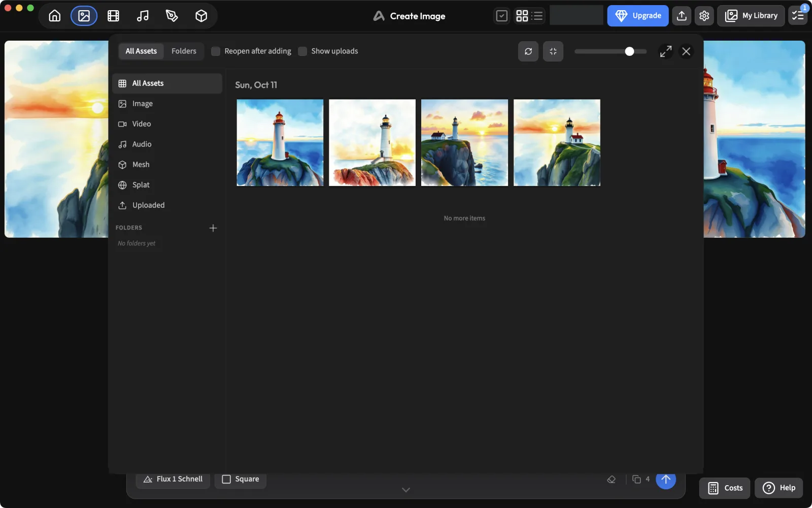Open the Square aspect ratio selector
Viewport: 812px width, 508px height.
[241, 479]
